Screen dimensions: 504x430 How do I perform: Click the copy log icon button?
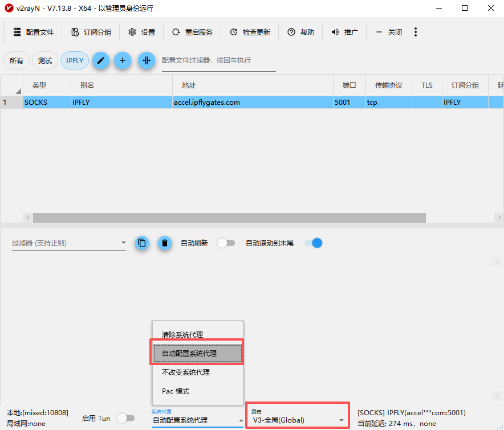point(143,243)
